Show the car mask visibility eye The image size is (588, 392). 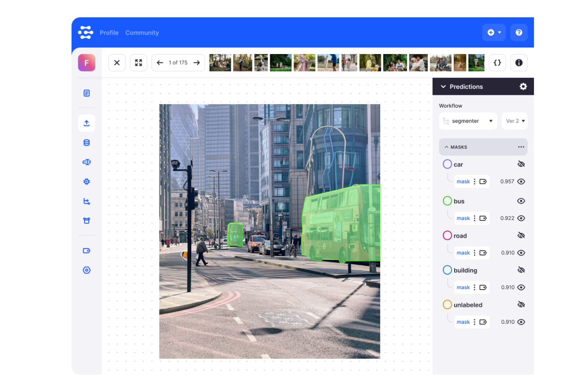pyautogui.click(x=521, y=164)
